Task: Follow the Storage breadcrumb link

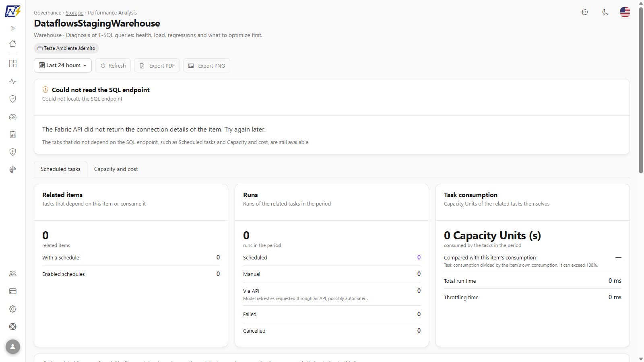Action: pyautogui.click(x=74, y=13)
